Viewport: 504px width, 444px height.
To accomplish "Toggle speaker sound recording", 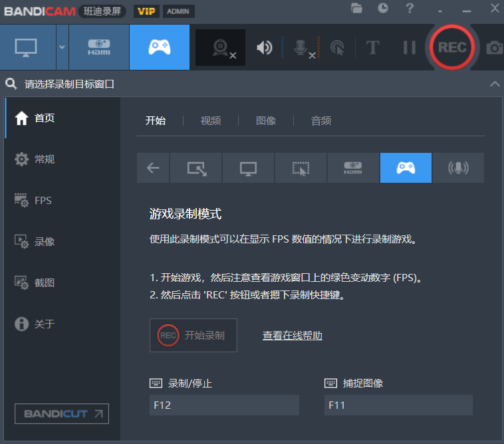I will tap(265, 48).
